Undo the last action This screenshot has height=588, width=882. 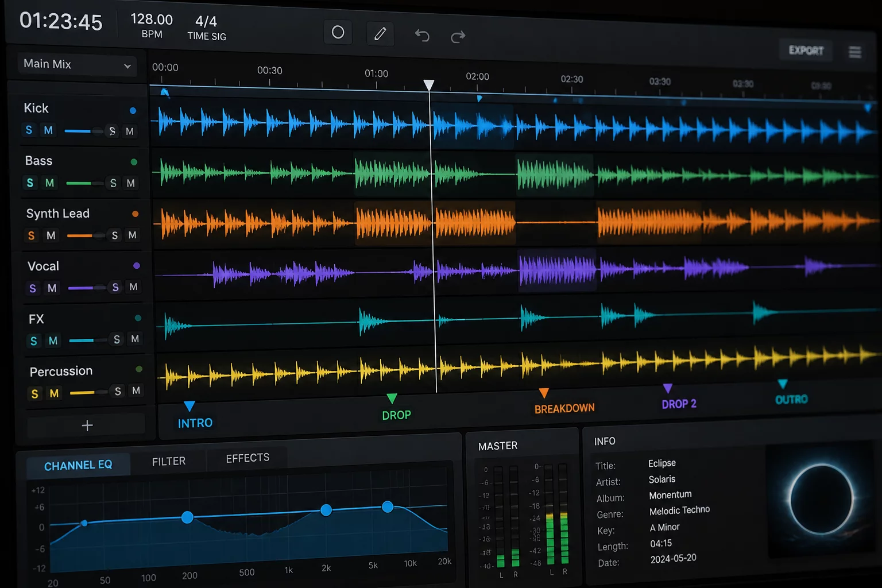422,36
